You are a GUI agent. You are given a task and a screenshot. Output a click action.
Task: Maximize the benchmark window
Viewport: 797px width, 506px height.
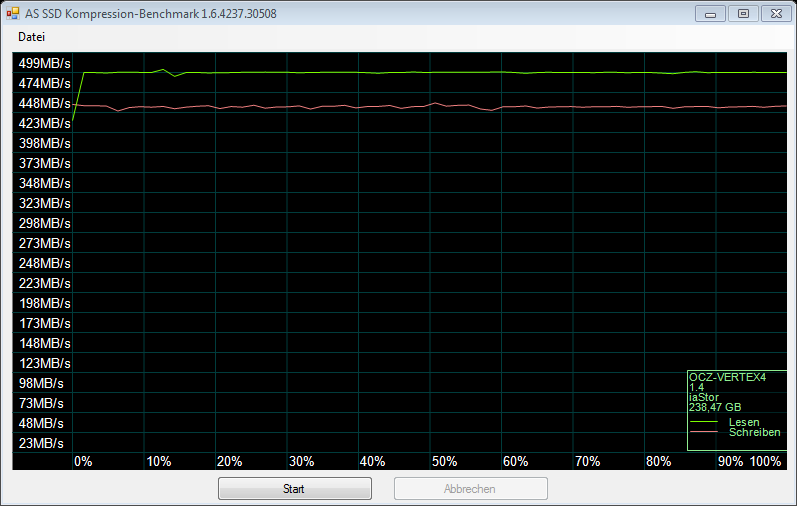point(743,14)
